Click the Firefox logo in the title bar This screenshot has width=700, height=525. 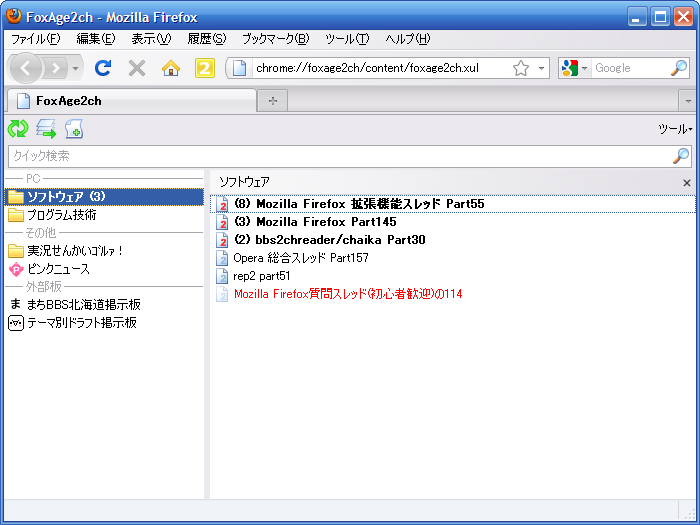tap(14, 16)
